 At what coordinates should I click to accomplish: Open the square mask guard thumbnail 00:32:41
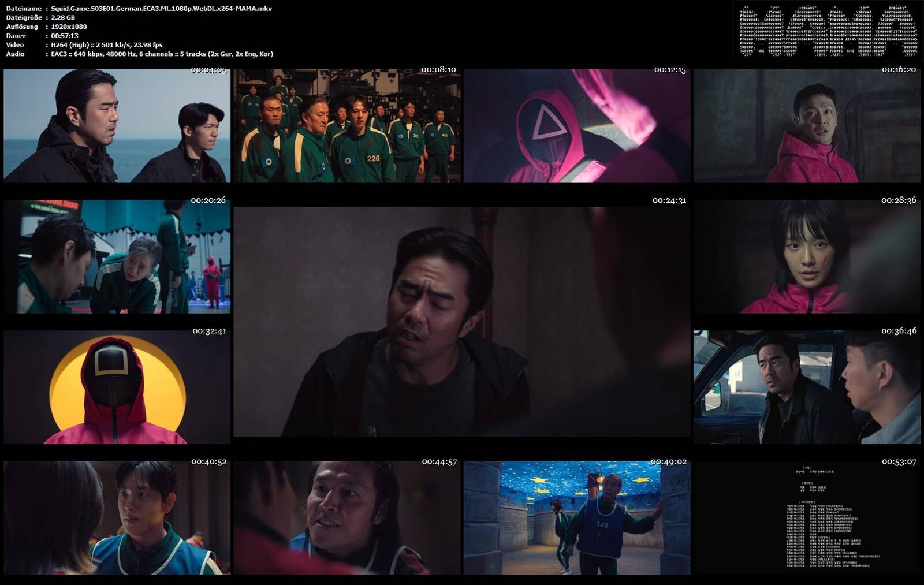click(117, 387)
